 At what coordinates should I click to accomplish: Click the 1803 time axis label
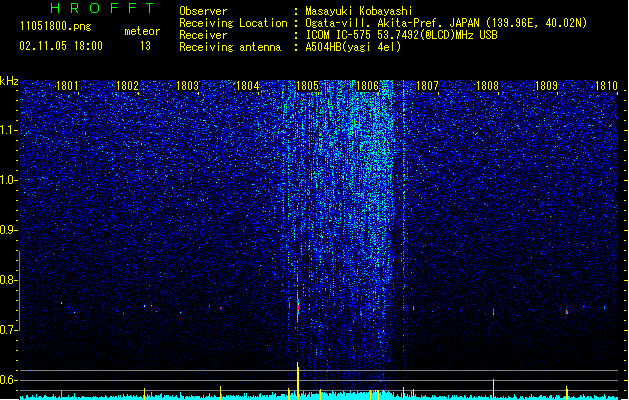187,85
